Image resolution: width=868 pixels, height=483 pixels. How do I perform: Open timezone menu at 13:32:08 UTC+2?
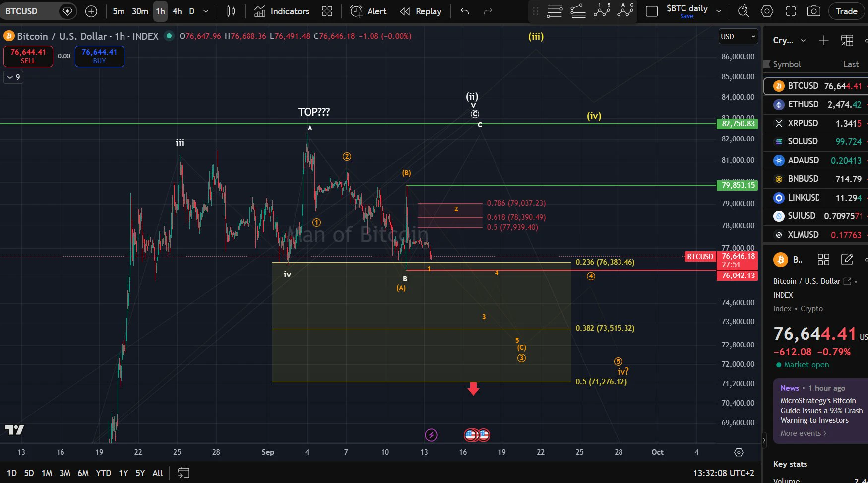tap(724, 473)
